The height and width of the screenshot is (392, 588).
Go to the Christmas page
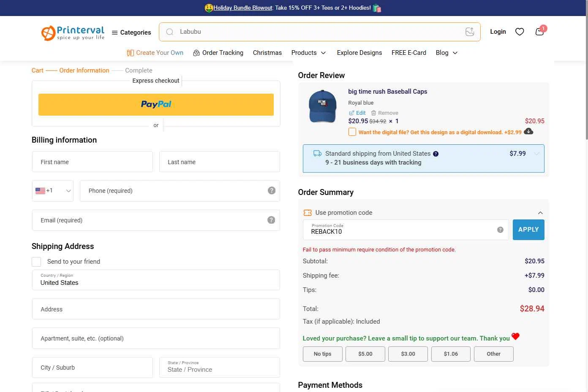(267, 53)
